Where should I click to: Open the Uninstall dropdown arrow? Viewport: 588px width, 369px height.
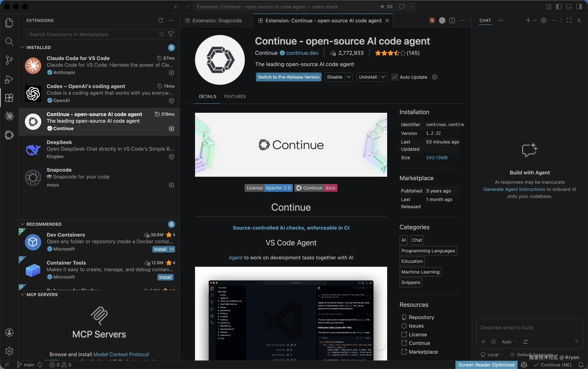[x=383, y=77]
